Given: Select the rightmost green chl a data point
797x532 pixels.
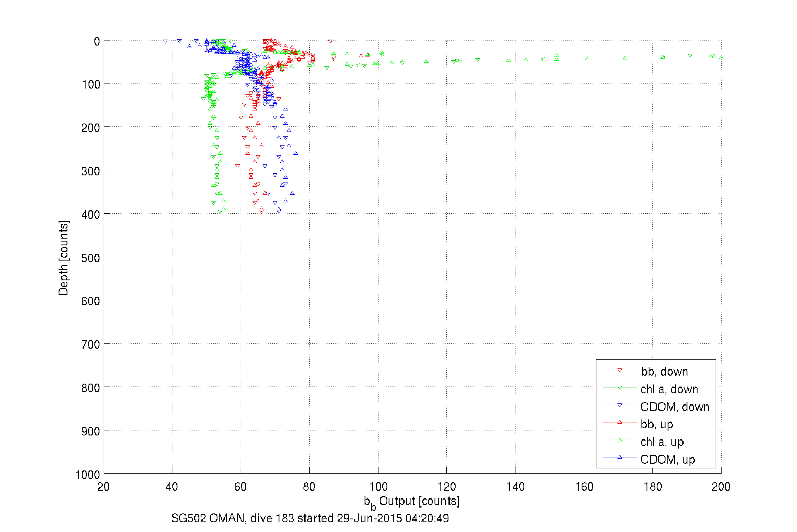Looking at the screenshot, I should (x=721, y=57).
